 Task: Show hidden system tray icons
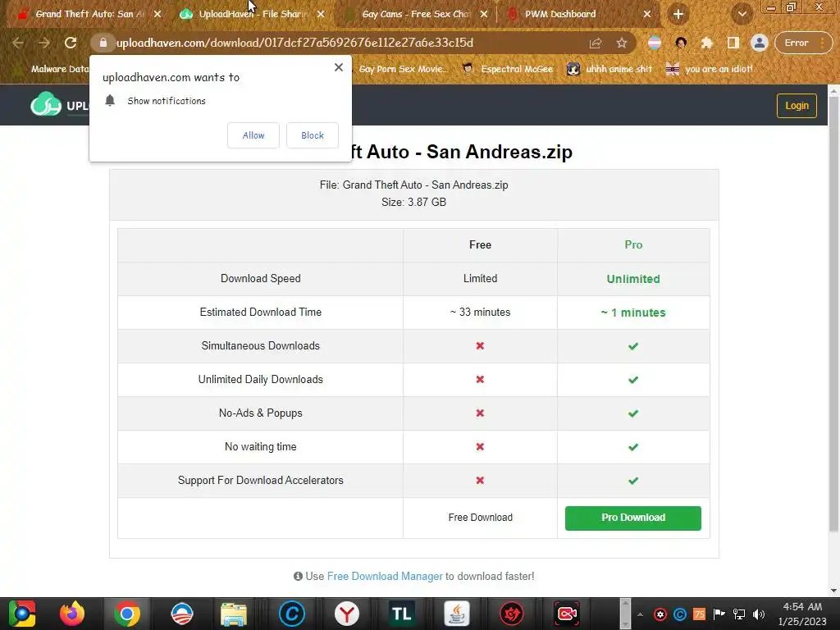coord(640,614)
